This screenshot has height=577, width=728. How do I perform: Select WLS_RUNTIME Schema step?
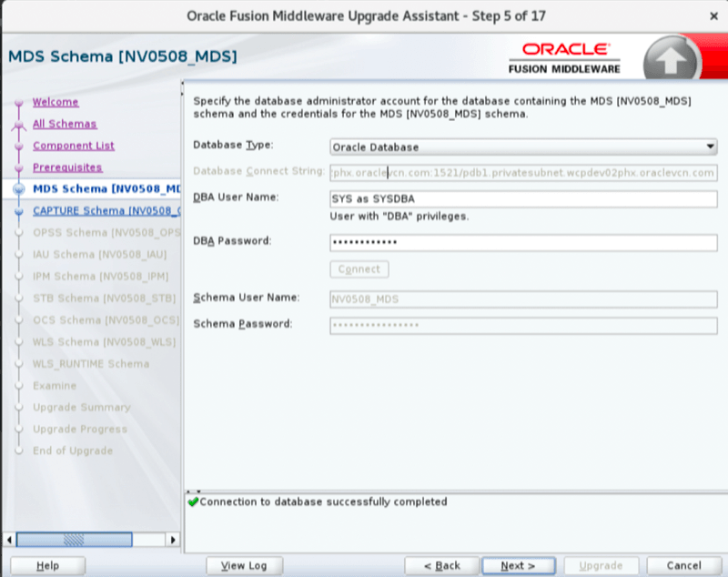pos(91,363)
